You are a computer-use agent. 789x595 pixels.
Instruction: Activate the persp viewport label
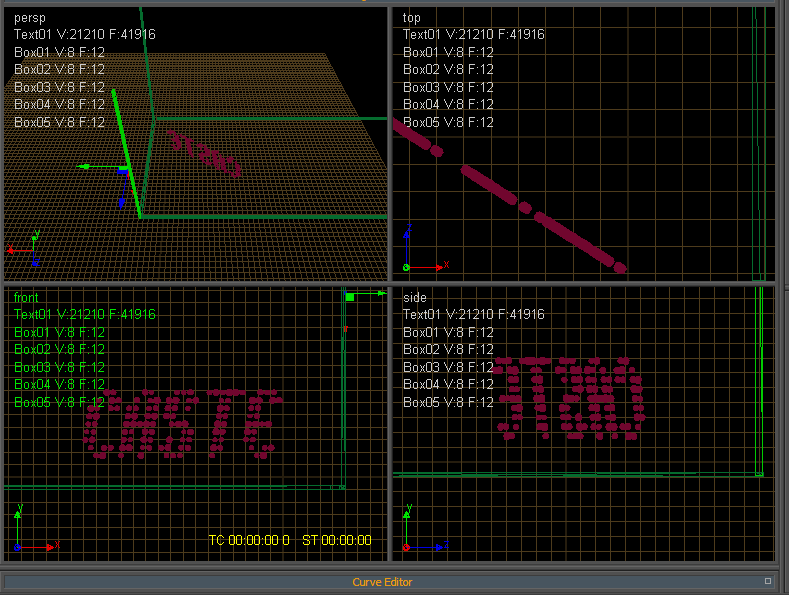tap(30, 18)
